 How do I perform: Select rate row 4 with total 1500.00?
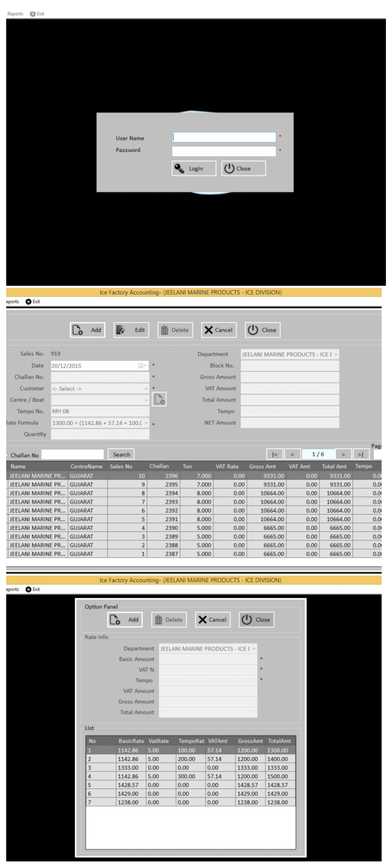click(191, 776)
